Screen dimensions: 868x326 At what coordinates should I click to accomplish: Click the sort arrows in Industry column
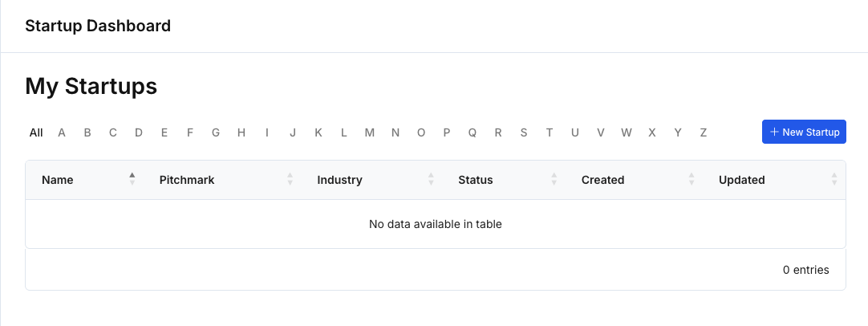431,180
